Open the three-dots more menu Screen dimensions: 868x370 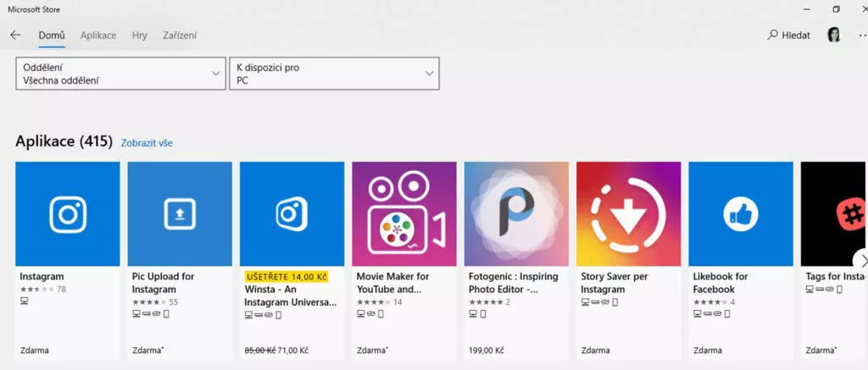(861, 36)
